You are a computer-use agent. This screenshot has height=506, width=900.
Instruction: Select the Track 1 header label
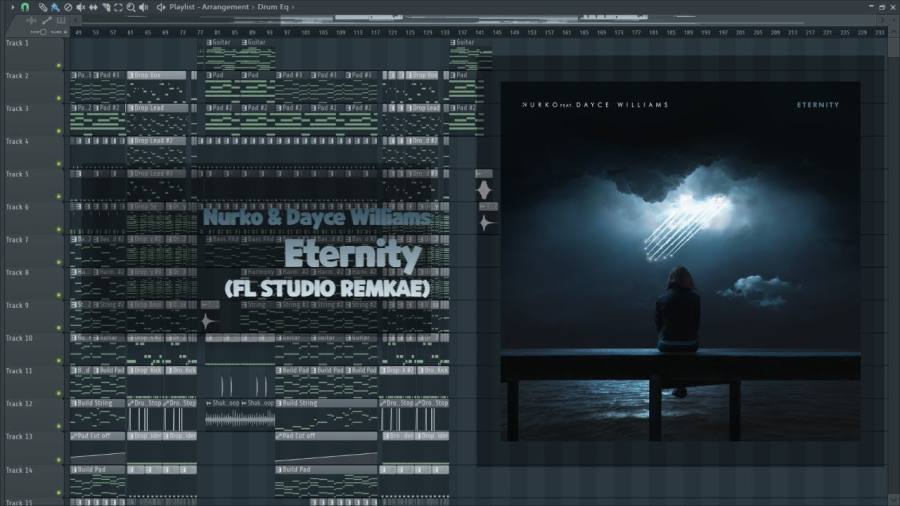coord(17,43)
